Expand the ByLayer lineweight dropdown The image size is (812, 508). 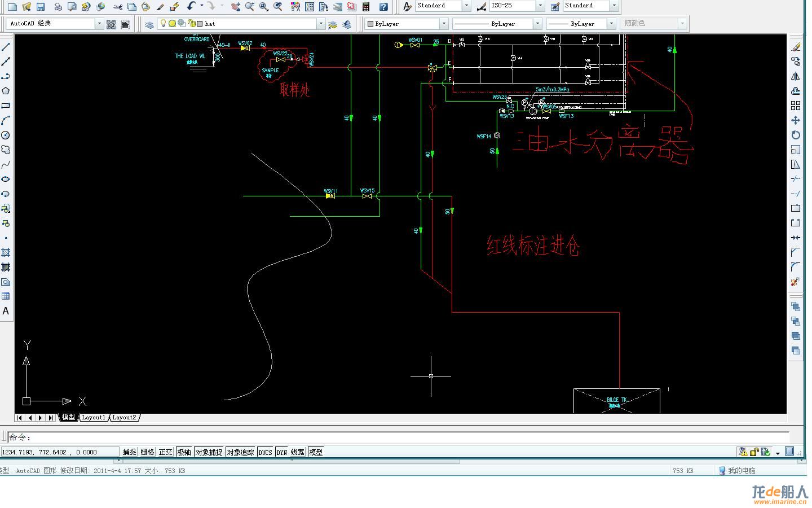pos(611,24)
